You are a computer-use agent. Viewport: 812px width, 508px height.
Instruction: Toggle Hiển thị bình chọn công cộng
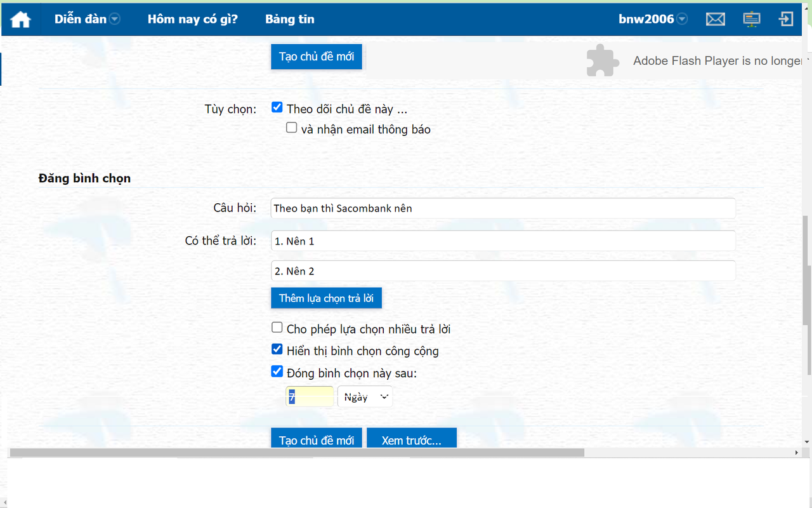point(277,349)
